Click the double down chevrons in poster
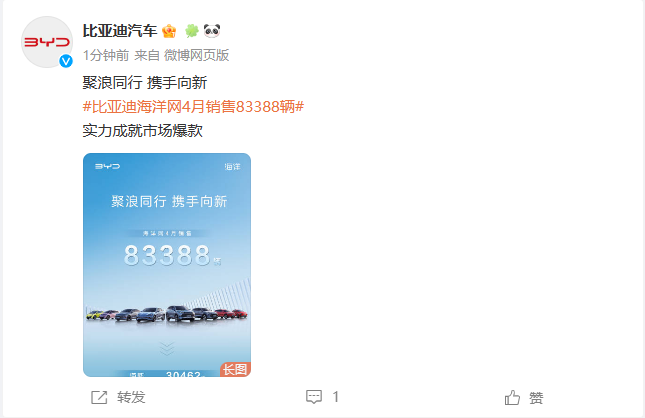The width and height of the screenshot is (645, 418). tap(167, 348)
